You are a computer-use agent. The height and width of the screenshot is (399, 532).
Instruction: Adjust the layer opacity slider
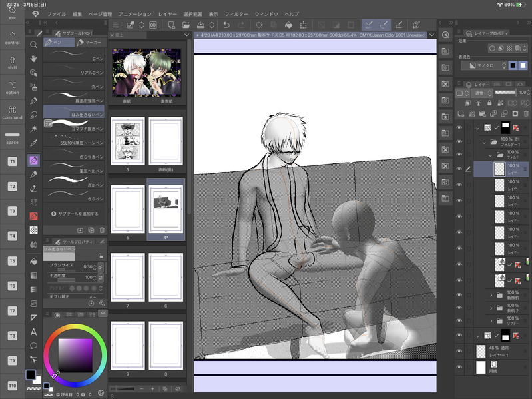pyautogui.click(x=505, y=93)
